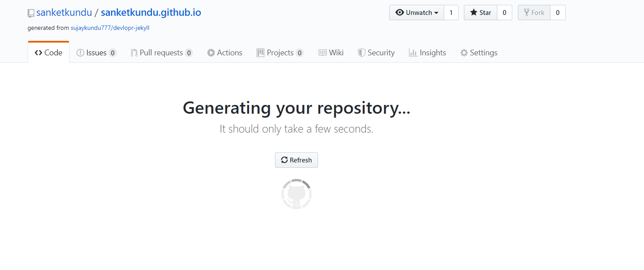The height and width of the screenshot is (270, 644).
Task: Open the Issues tab
Action: point(97,52)
